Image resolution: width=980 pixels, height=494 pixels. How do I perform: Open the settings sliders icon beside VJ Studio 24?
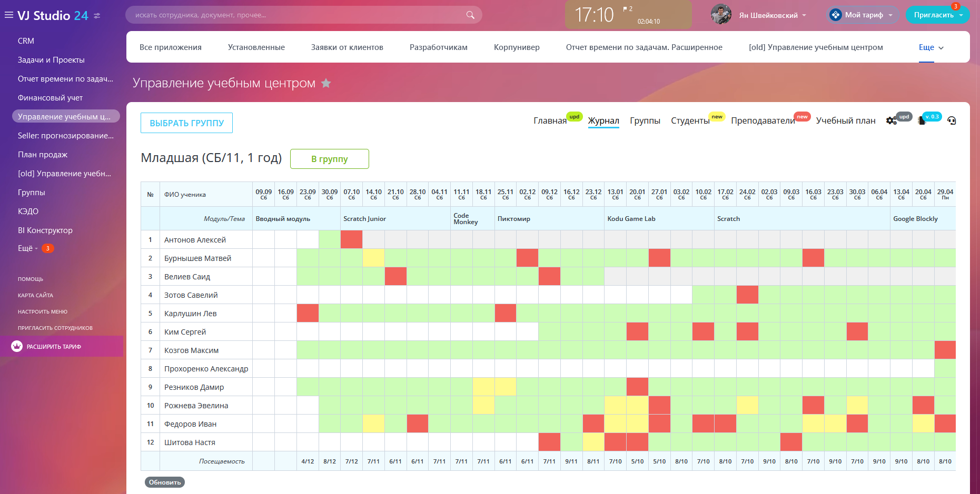(x=97, y=16)
